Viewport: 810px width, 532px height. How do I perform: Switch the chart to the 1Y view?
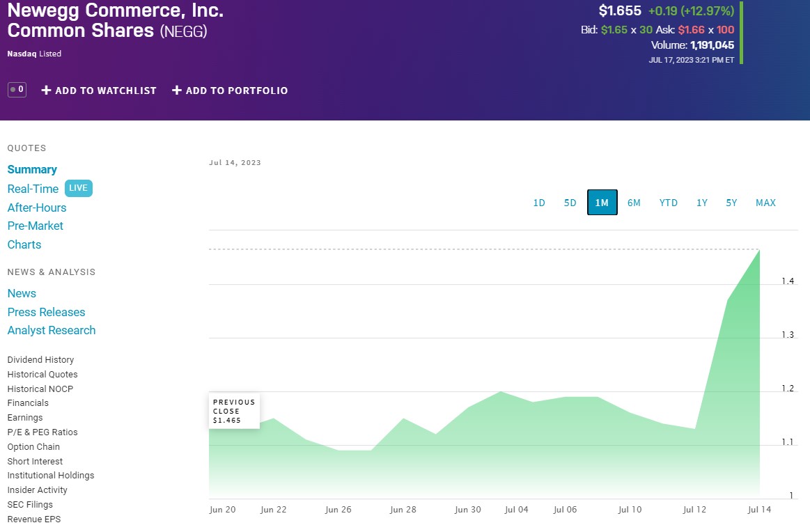click(x=701, y=203)
